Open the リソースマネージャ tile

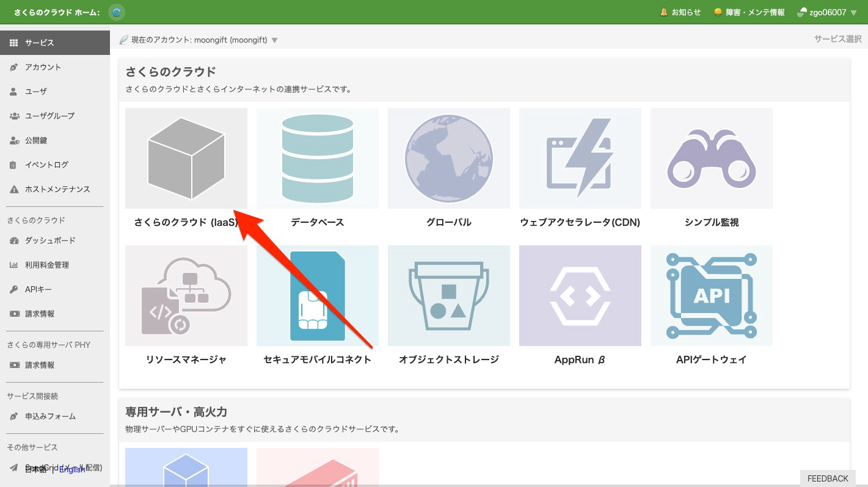click(186, 306)
